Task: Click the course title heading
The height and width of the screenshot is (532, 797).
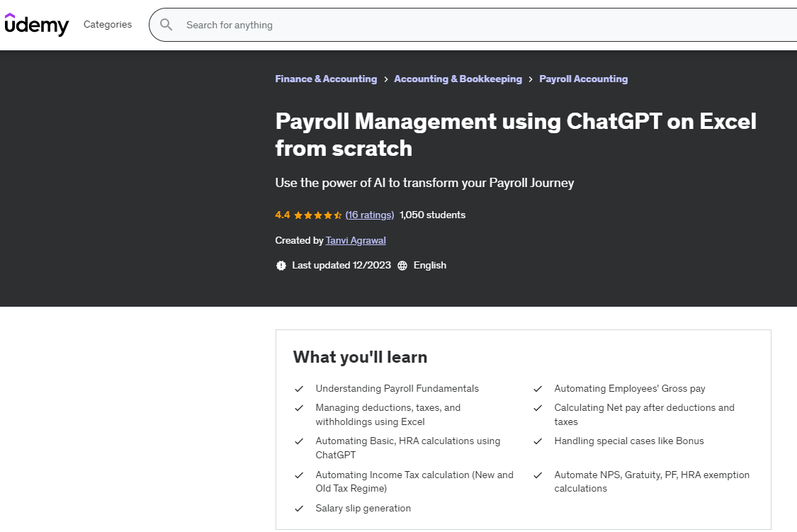Action: [516, 135]
